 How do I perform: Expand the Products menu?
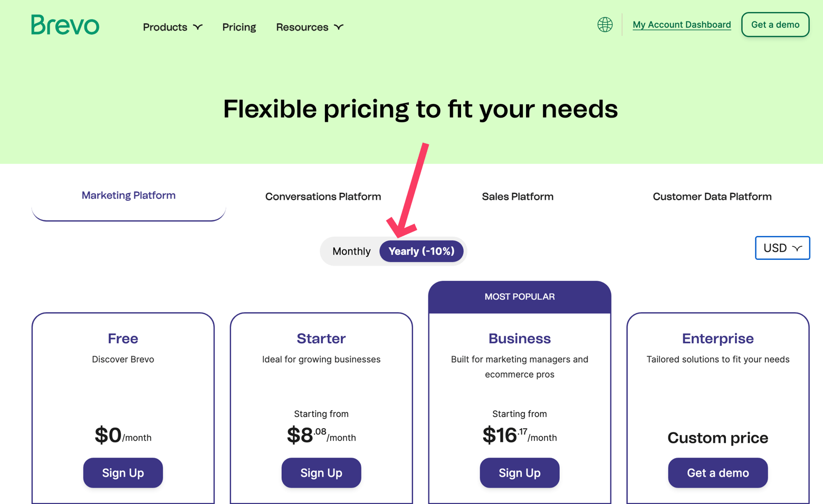click(x=173, y=27)
